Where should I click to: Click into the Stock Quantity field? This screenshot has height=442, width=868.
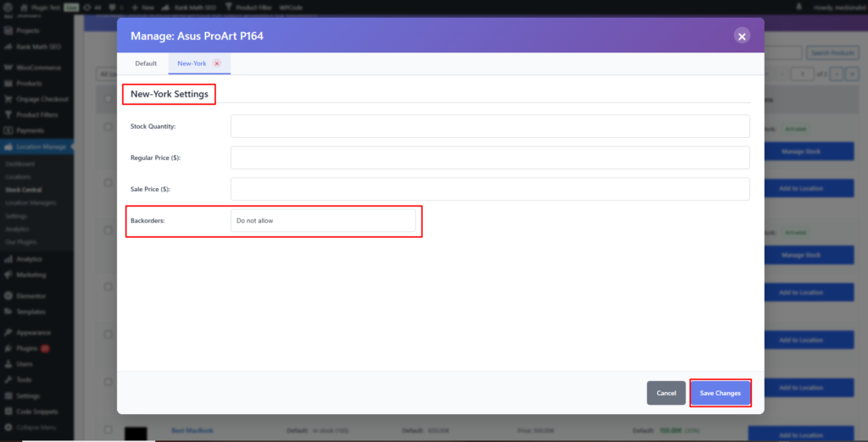click(490, 126)
